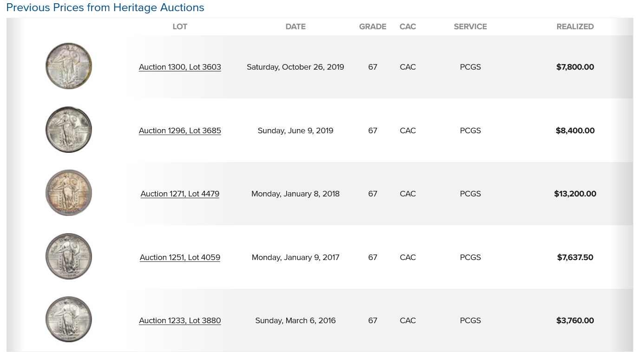Click the CAC column header
The width and height of the screenshot is (644, 352).
pyautogui.click(x=407, y=26)
